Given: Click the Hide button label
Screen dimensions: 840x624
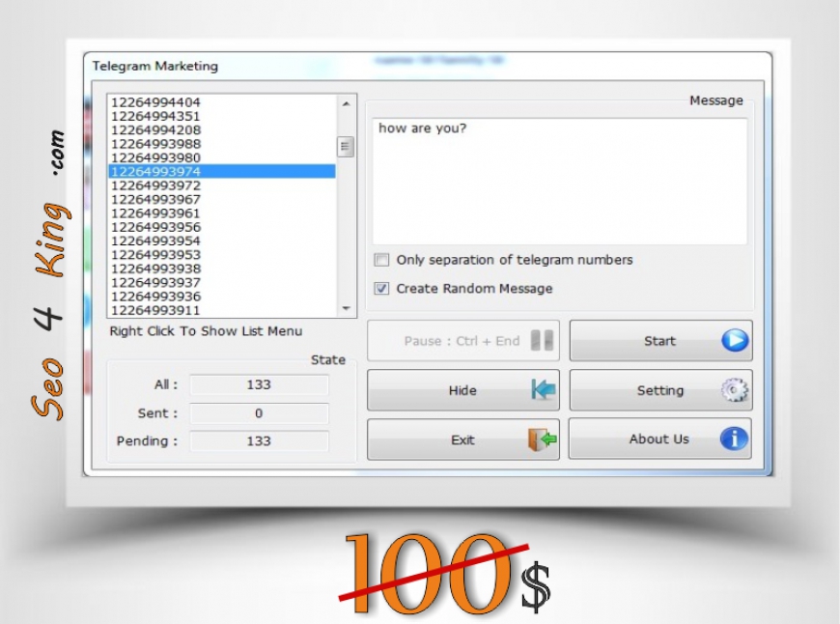Looking at the screenshot, I should (x=462, y=390).
